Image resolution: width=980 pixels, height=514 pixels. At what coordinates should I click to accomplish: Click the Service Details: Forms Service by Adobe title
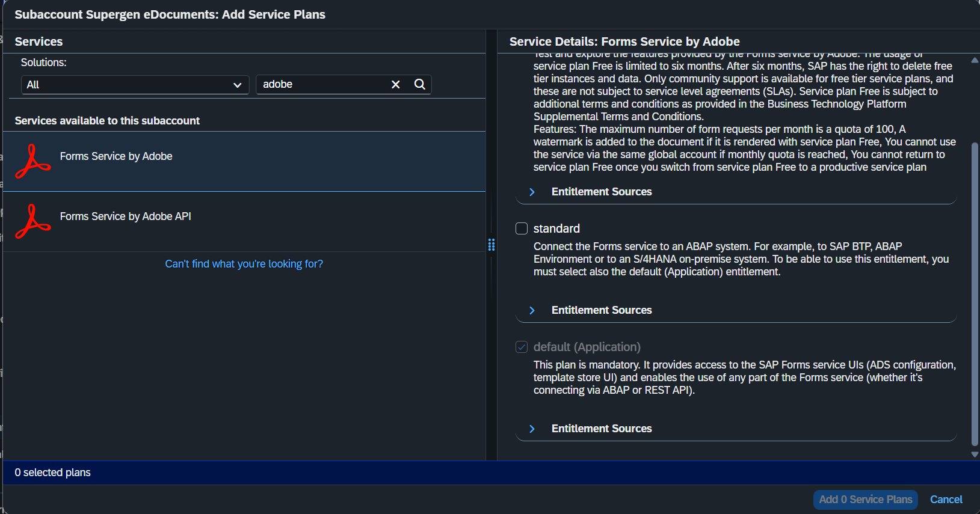624,41
